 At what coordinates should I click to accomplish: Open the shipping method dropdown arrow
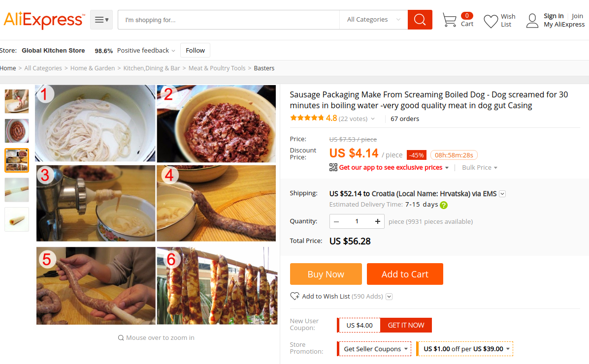(502, 194)
